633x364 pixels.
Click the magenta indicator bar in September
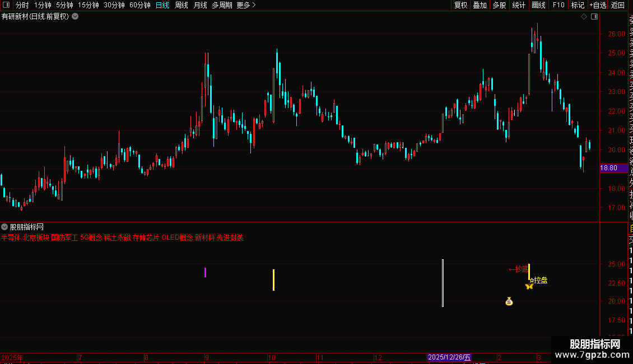tap(206, 272)
